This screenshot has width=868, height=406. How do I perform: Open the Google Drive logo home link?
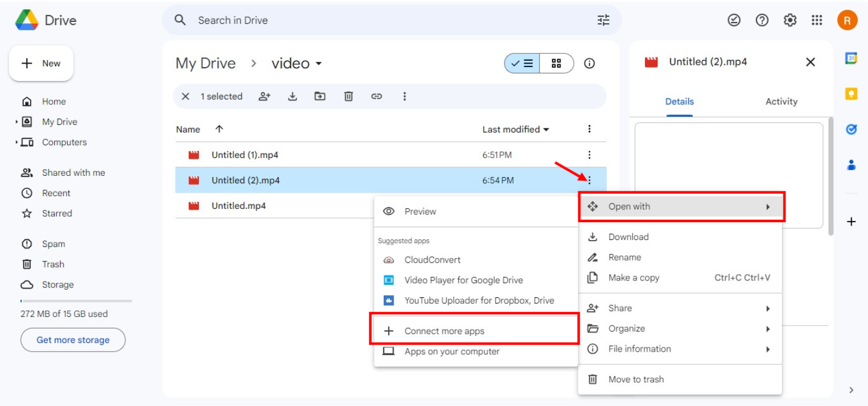tap(46, 20)
